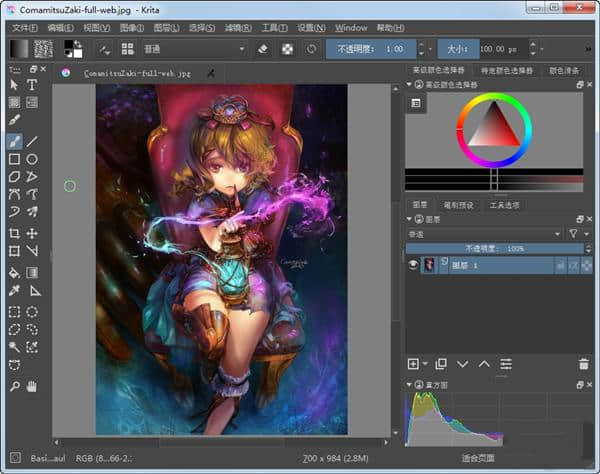Activate the Pan hand tool

pos(32,386)
